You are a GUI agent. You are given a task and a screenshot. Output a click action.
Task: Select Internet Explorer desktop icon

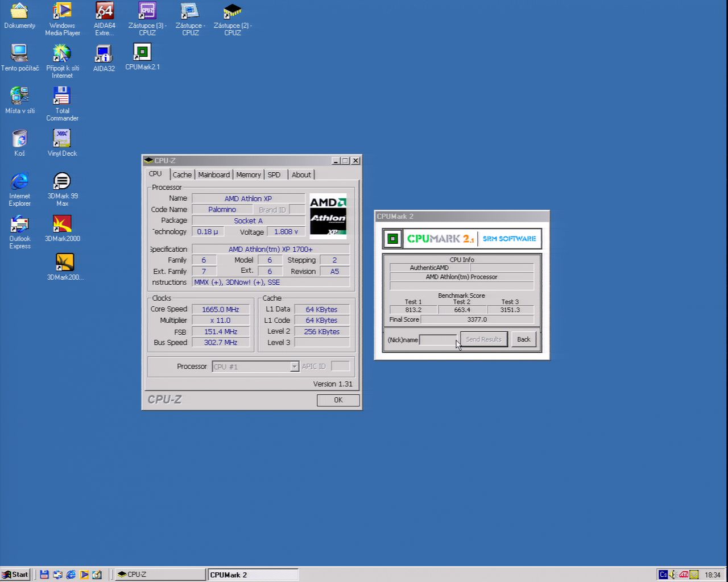point(19,189)
